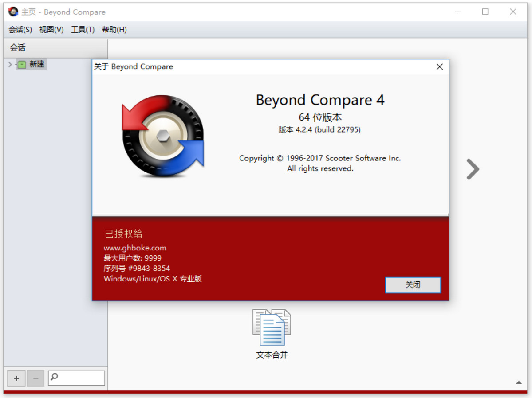Click the small up arrow at bottom right

519,382
